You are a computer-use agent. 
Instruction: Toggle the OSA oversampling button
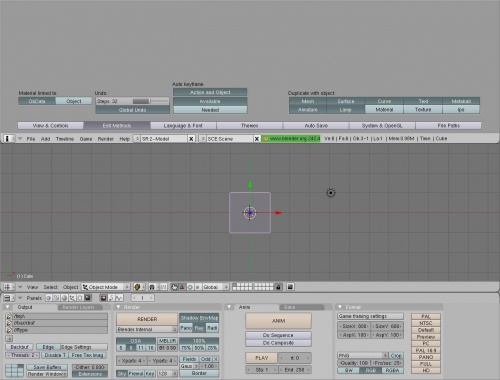coord(136,341)
